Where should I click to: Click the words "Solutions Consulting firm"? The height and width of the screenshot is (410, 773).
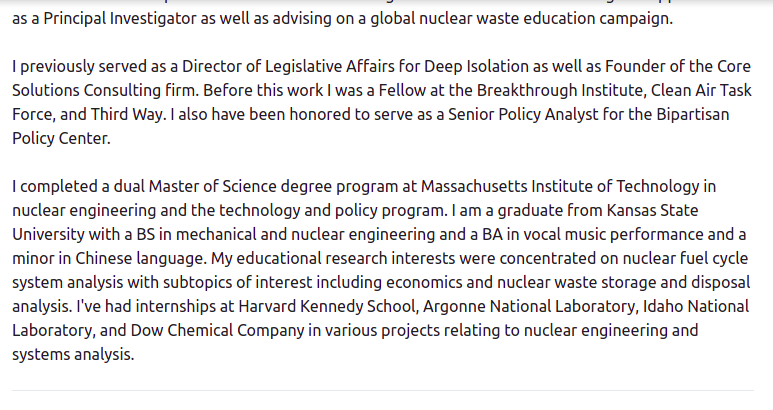tap(105, 91)
